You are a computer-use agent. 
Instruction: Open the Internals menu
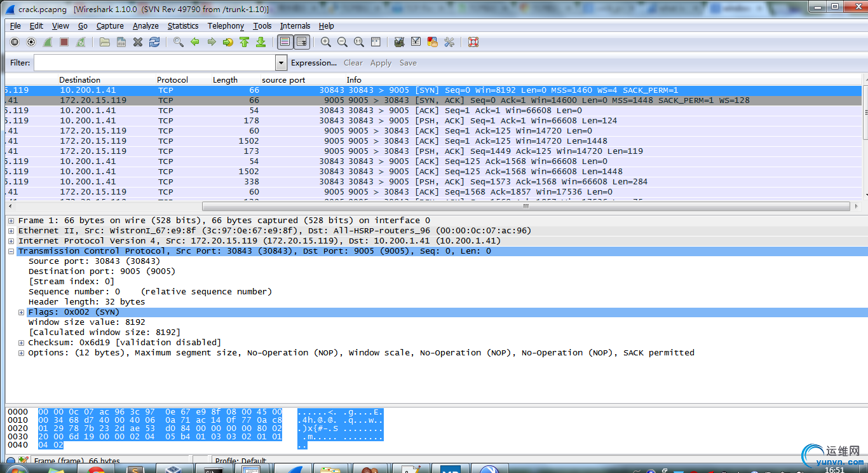[x=295, y=26]
